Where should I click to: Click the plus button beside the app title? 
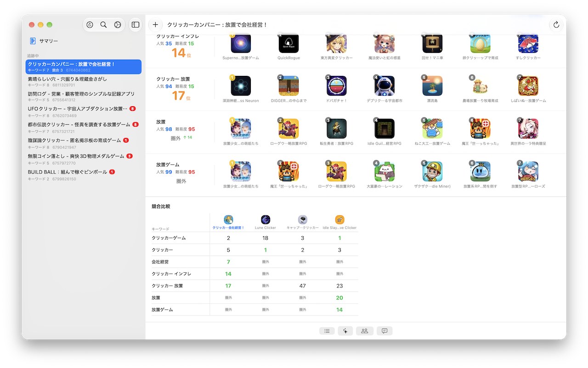click(155, 25)
